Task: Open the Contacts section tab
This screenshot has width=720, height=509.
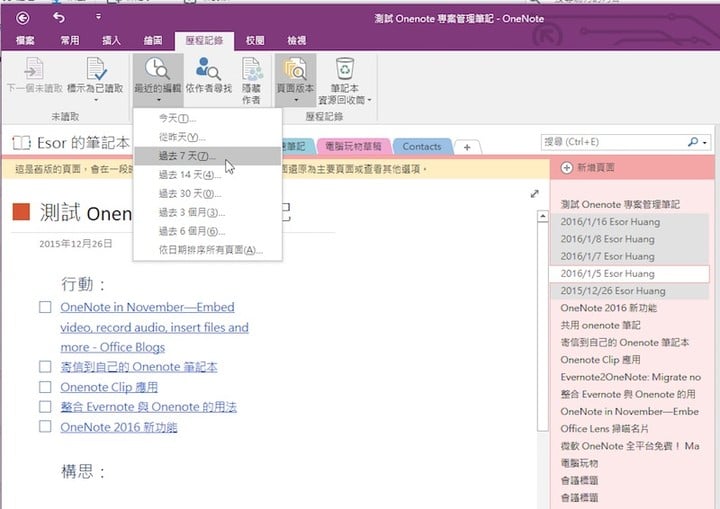Action: (421, 146)
